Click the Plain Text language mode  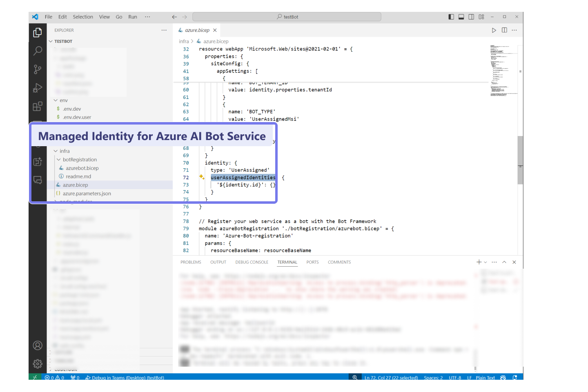(485, 378)
